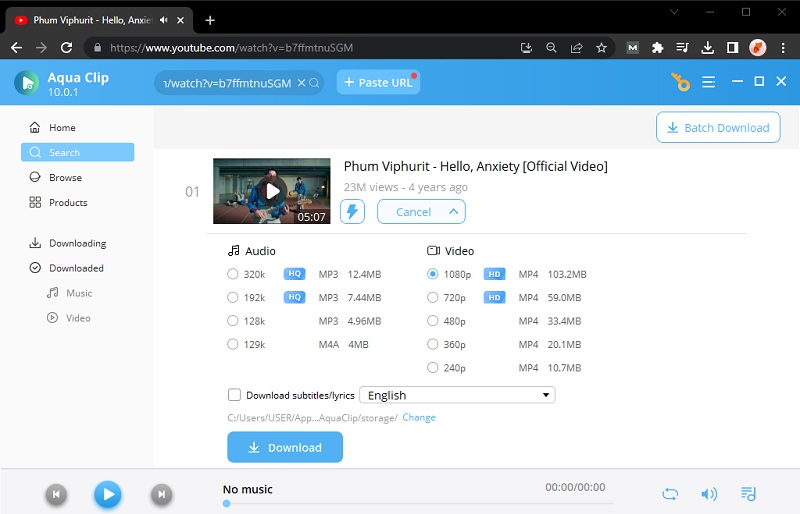
Task: Click the volume speaker icon in player
Action: 709,494
